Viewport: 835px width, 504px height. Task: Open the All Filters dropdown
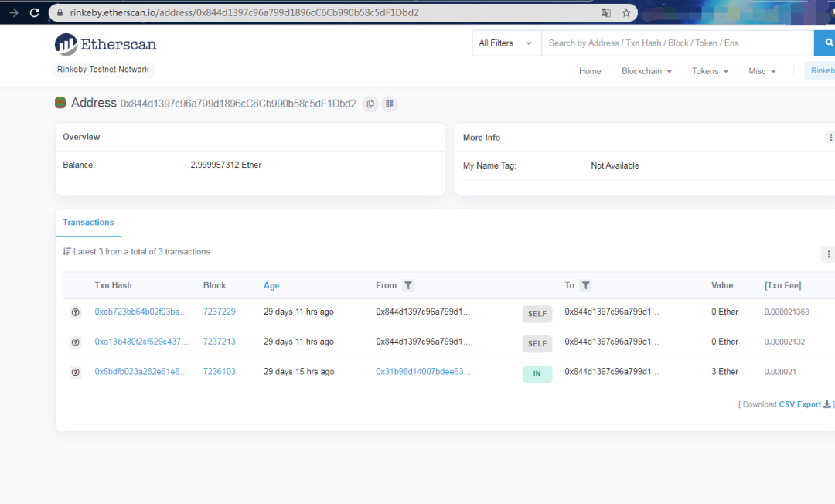coord(506,43)
